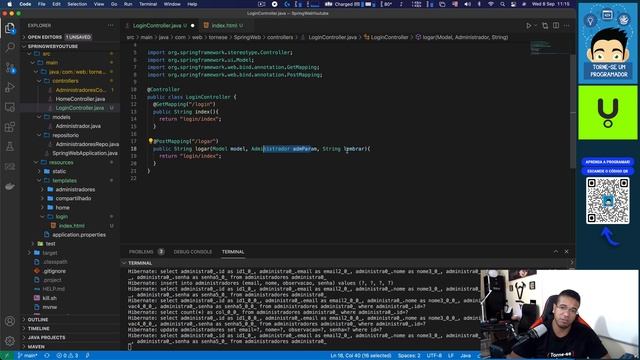Select the Terminal panel tab
This screenshot has height=360, width=640.
[233, 252]
